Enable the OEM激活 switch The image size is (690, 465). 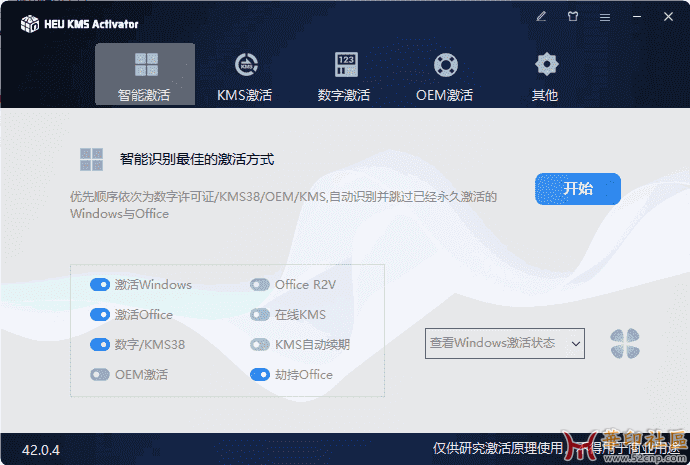100,374
